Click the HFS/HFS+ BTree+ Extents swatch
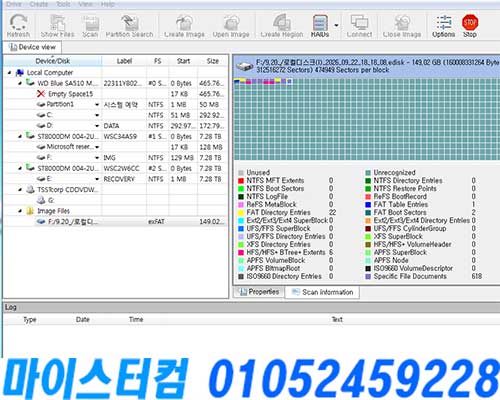The width and height of the screenshot is (500, 400). [241, 253]
